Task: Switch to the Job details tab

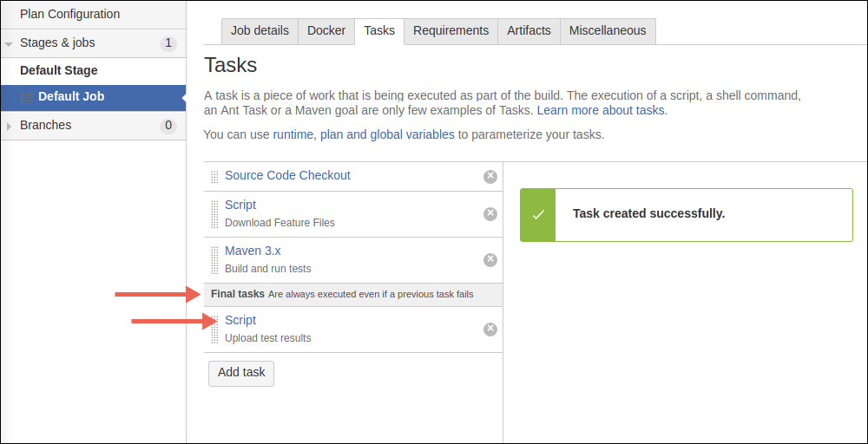Action: [260, 31]
